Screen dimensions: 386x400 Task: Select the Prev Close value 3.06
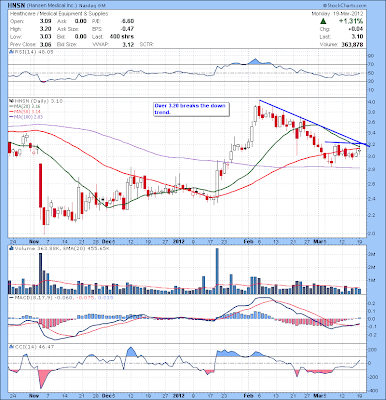point(45,44)
